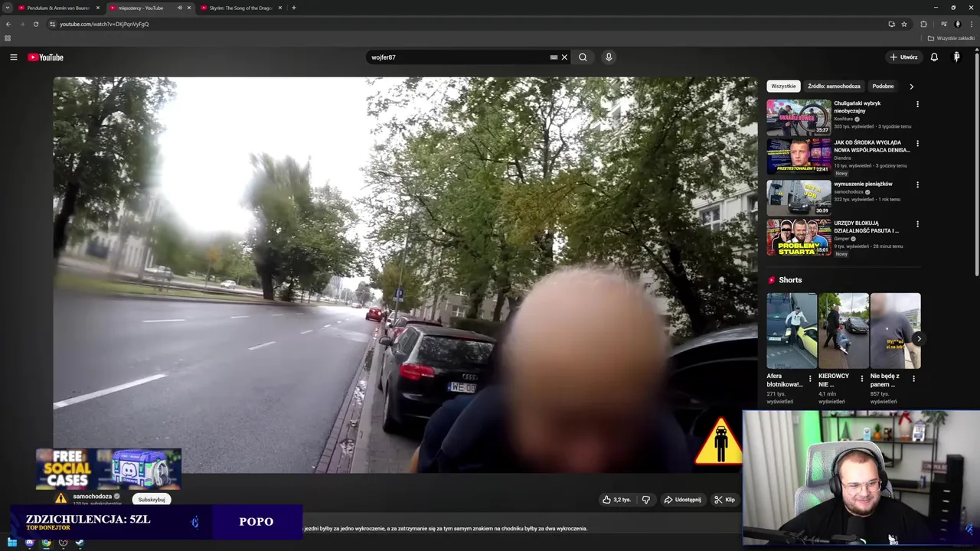Run search with magnifying glass button
980x551 pixels.
583,57
